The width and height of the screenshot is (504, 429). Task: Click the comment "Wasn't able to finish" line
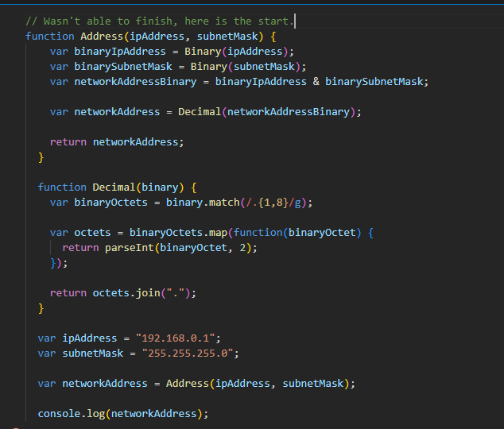(160, 21)
